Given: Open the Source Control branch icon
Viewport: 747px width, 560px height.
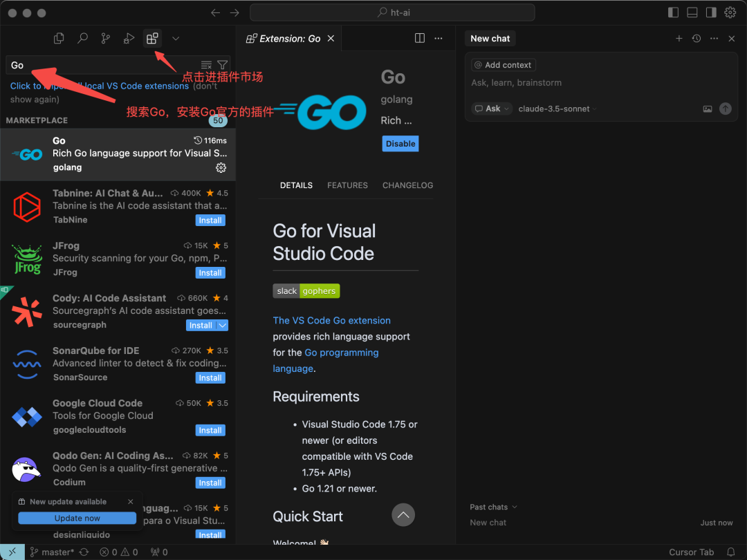Looking at the screenshot, I should [106, 39].
